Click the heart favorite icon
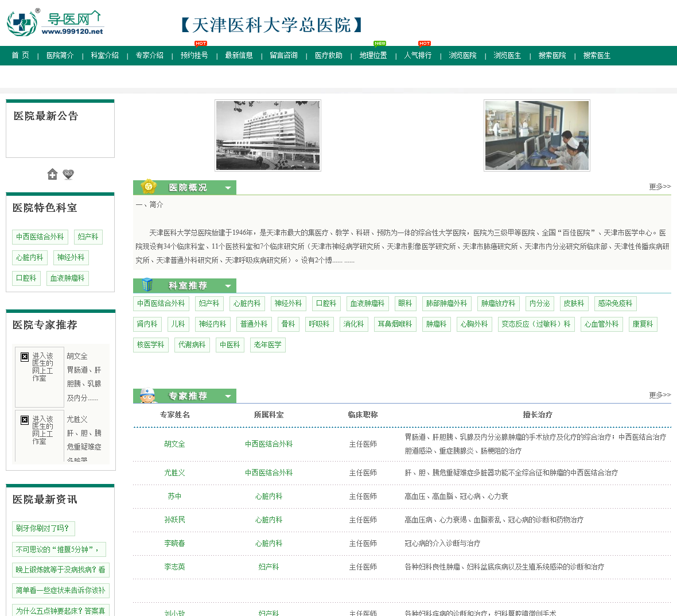 (x=68, y=174)
